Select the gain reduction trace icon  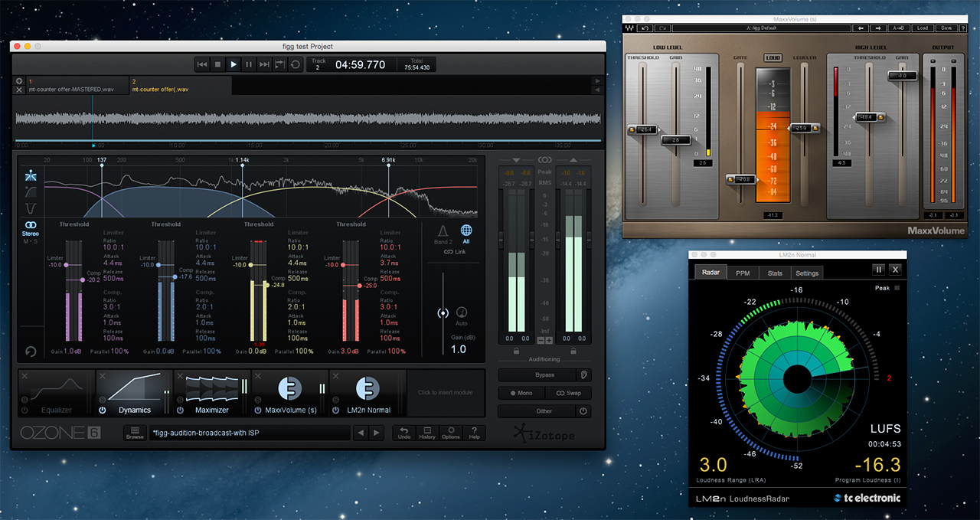[x=31, y=208]
